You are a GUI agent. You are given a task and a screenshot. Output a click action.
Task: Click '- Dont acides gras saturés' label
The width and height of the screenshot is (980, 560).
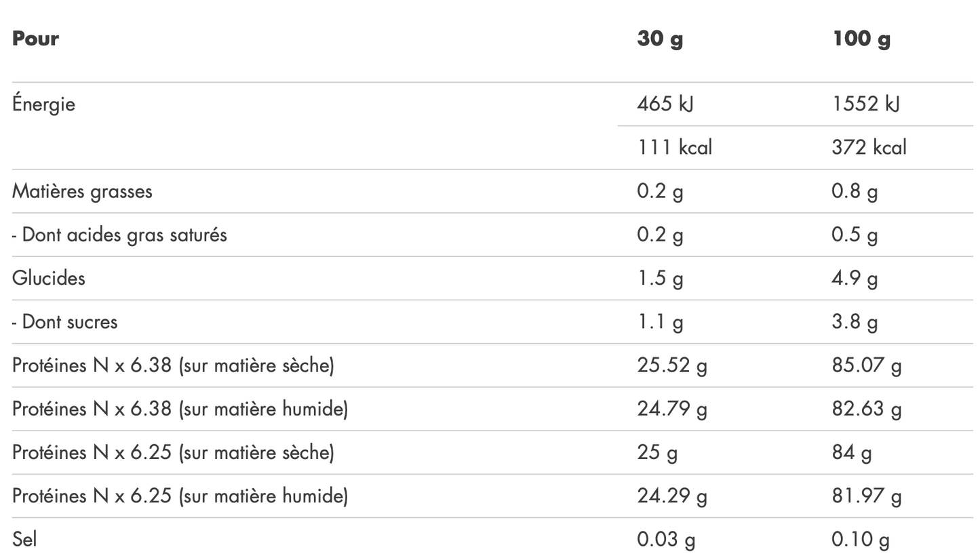coord(119,235)
